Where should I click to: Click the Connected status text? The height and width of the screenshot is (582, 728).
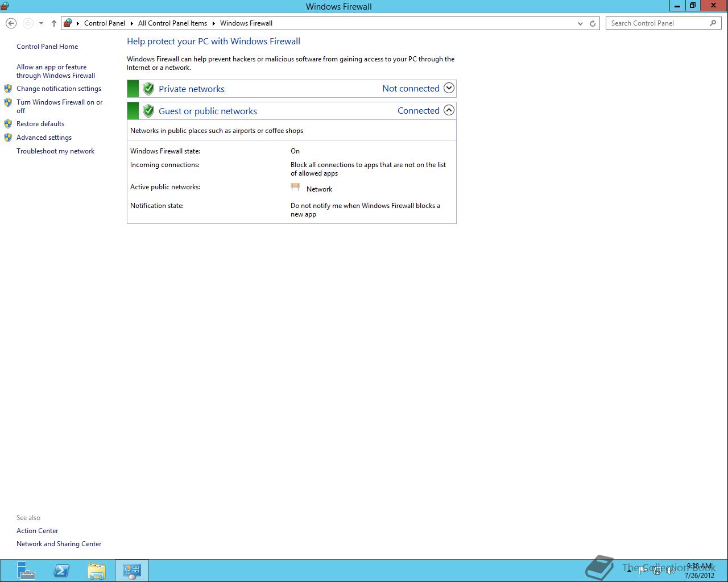[x=418, y=111]
